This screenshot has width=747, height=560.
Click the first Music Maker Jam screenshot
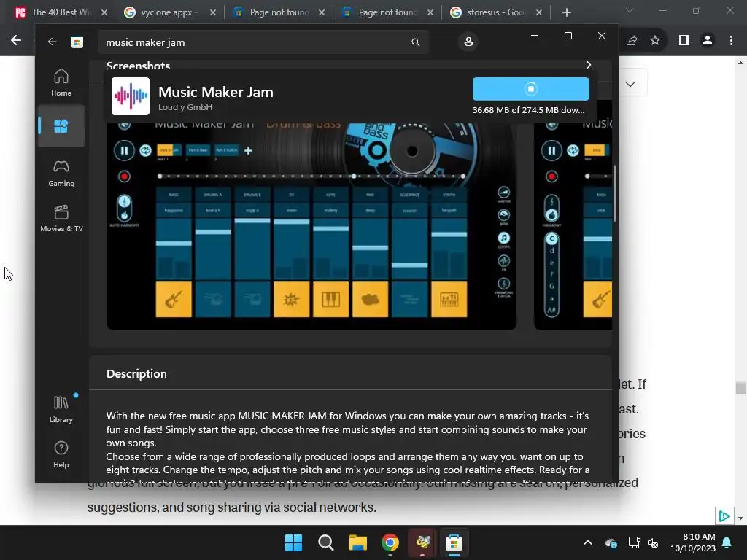311,226
